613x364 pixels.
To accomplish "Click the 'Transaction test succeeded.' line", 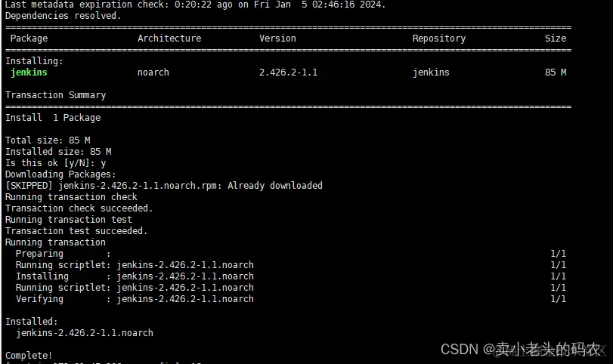I will [x=76, y=231].
